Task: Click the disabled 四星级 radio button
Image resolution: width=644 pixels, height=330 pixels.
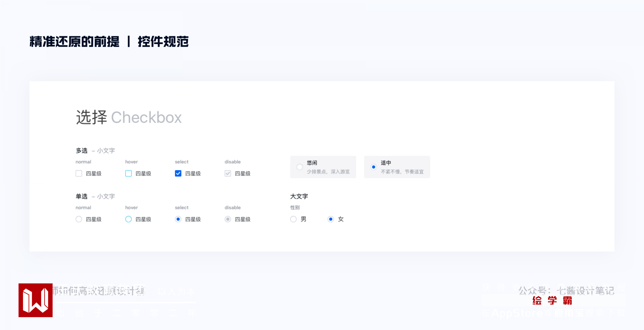Action: 228,219
